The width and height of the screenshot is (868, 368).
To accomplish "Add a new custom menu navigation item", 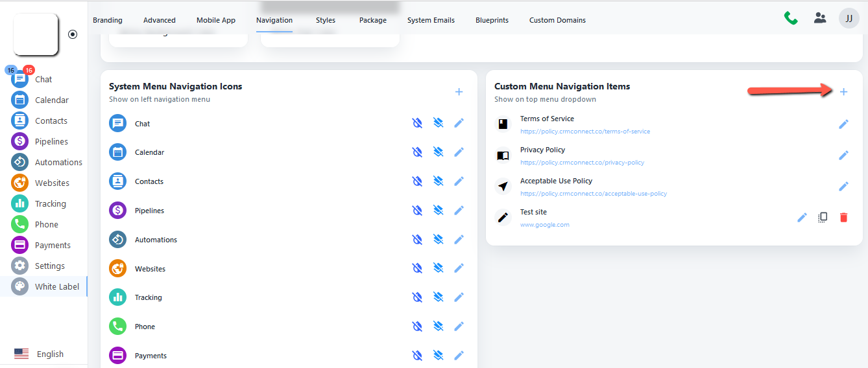I will click(x=843, y=92).
